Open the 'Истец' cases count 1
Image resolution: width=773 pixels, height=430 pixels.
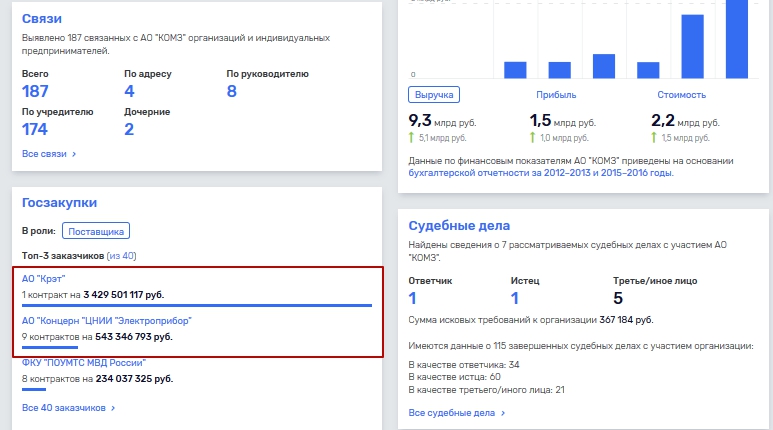click(x=515, y=298)
